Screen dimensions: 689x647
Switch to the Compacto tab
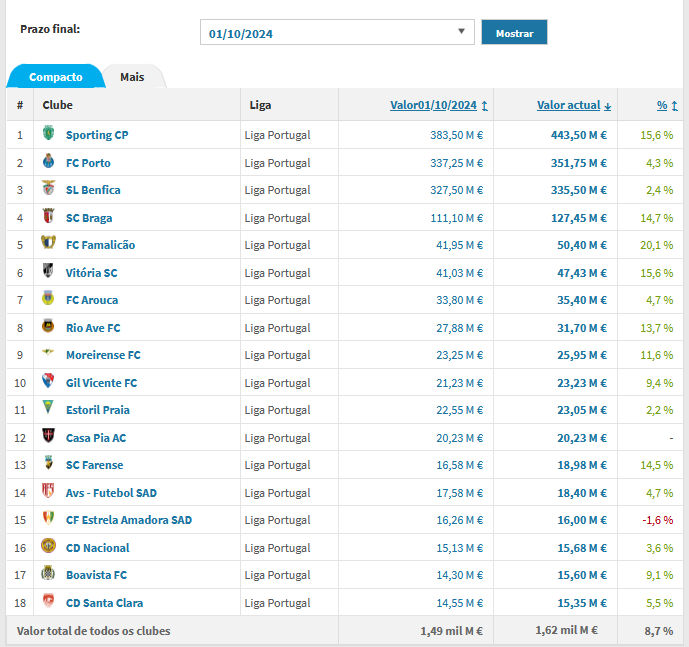(56, 77)
